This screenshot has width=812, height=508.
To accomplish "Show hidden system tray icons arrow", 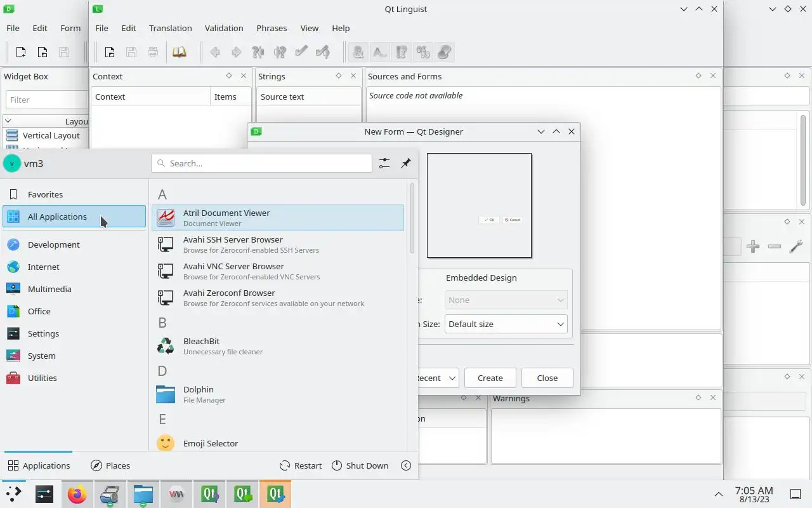I will pos(719,494).
